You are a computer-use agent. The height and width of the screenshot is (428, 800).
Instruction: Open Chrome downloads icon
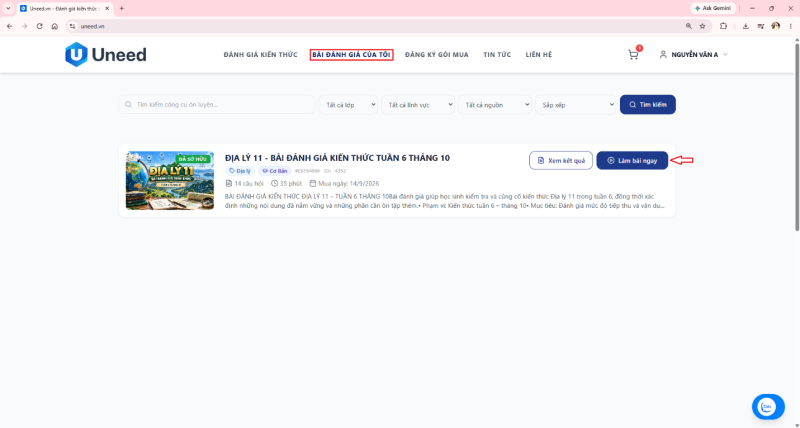(x=745, y=26)
